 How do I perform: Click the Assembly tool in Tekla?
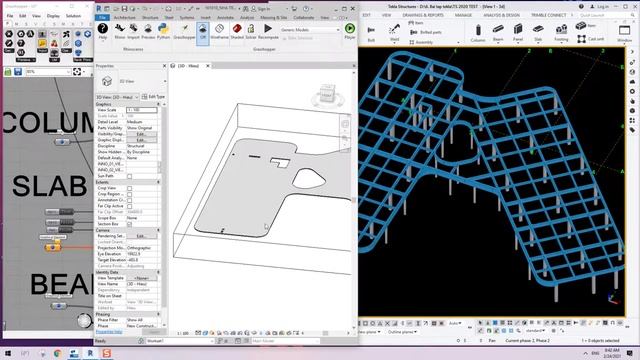tap(421, 42)
